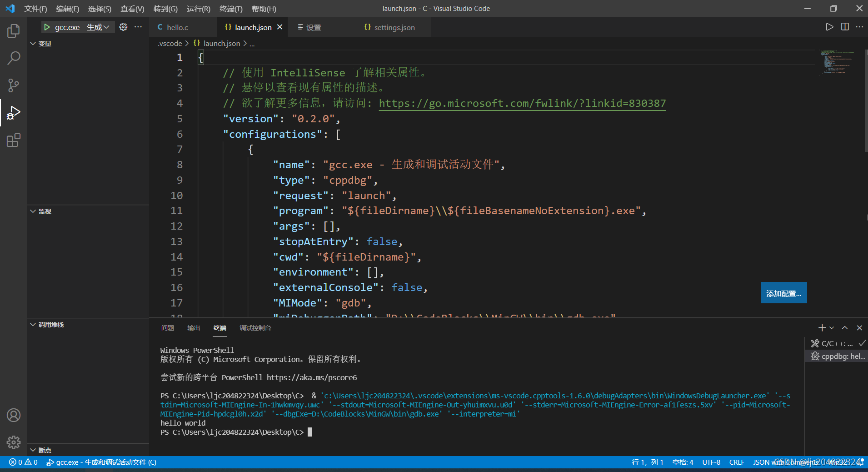Image resolution: width=868 pixels, height=472 pixels.
Task: Close the launch.json tab
Action: point(280,27)
